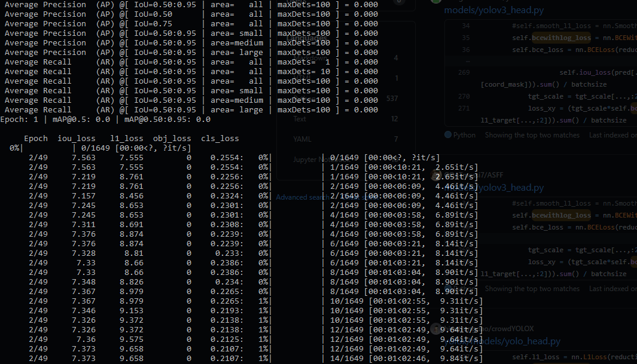Click the crowdYOLOX repository owner avatar
The height and width of the screenshot is (364, 637).
click(437, 329)
